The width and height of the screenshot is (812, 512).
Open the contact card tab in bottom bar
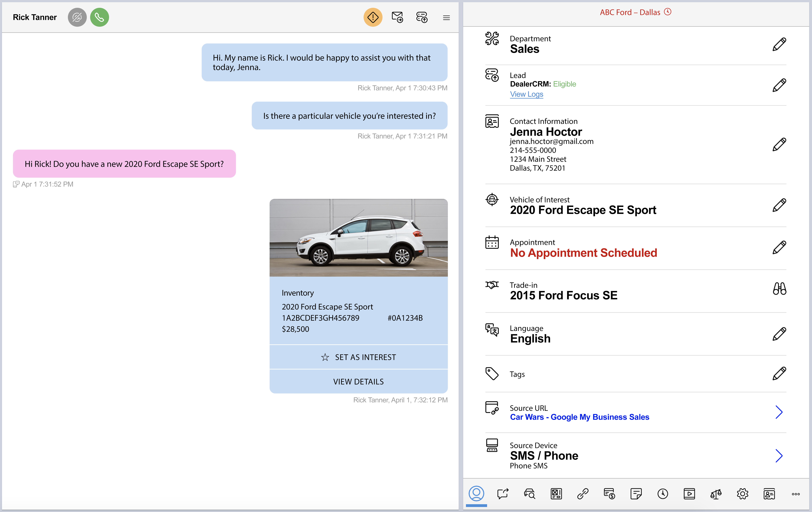point(769,494)
